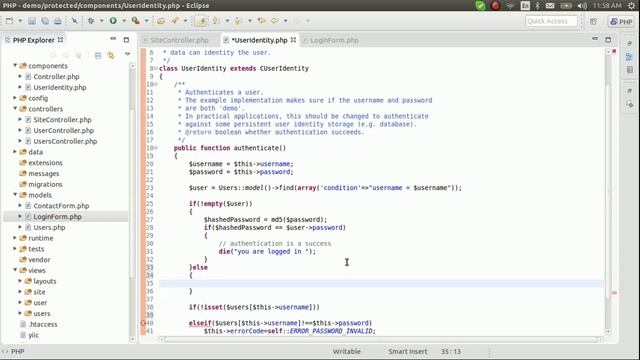
Task: Select ContactForm.php in the tree
Action: click(61, 206)
